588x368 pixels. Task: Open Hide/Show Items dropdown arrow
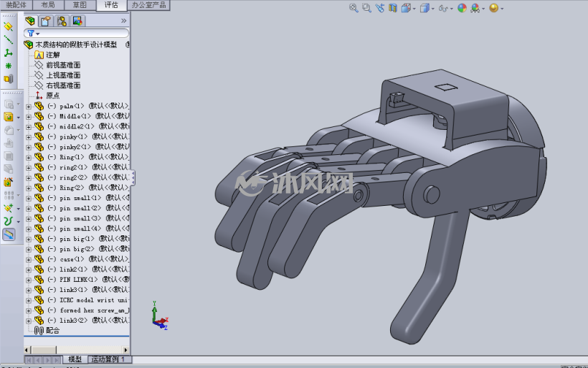(x=452, y=9)
